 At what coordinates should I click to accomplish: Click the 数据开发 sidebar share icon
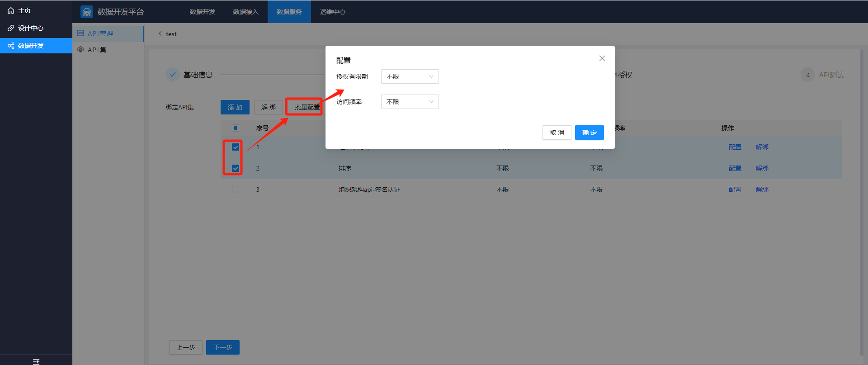[x=11, y=46]
